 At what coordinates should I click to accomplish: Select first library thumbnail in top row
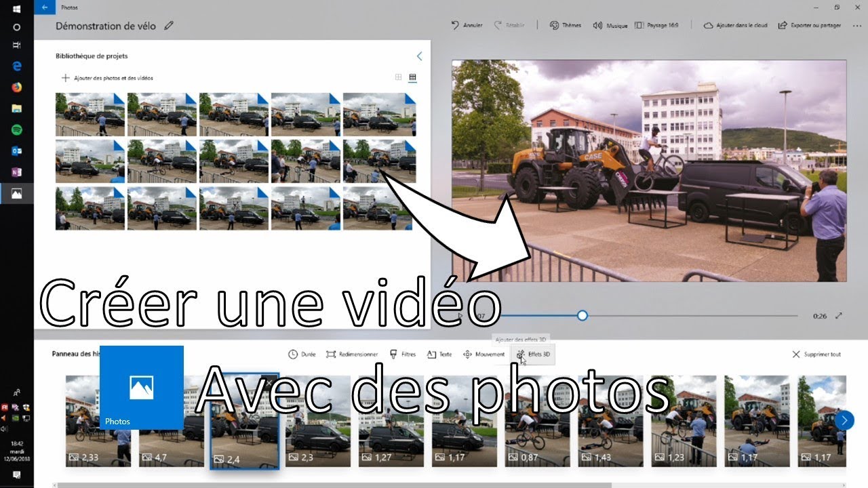point(90,115)
